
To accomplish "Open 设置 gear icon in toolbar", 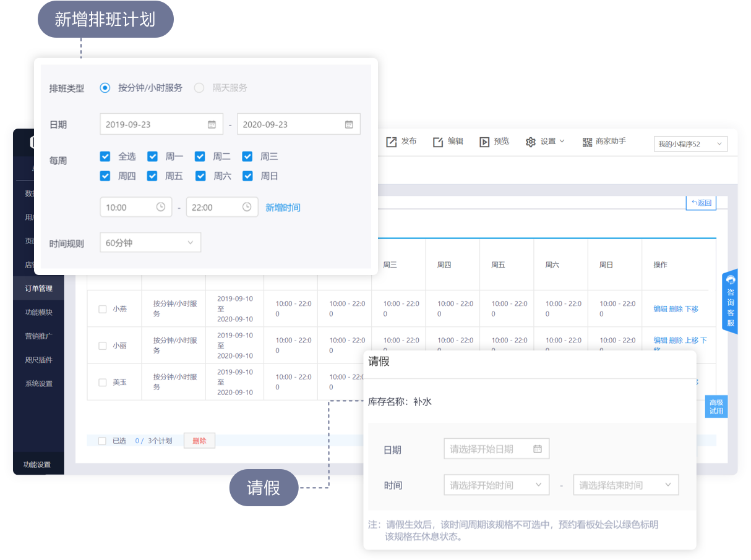I will [x=531, y=142].
